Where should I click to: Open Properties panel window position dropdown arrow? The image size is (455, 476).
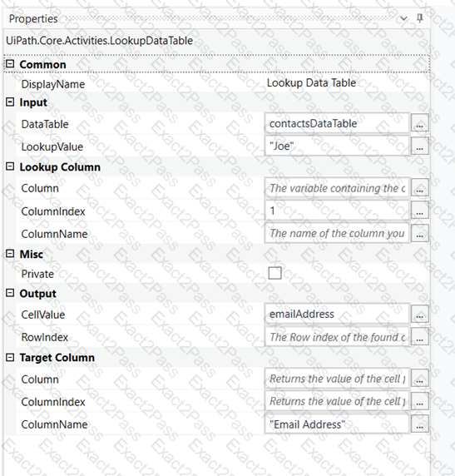click(x=403, y=19)
